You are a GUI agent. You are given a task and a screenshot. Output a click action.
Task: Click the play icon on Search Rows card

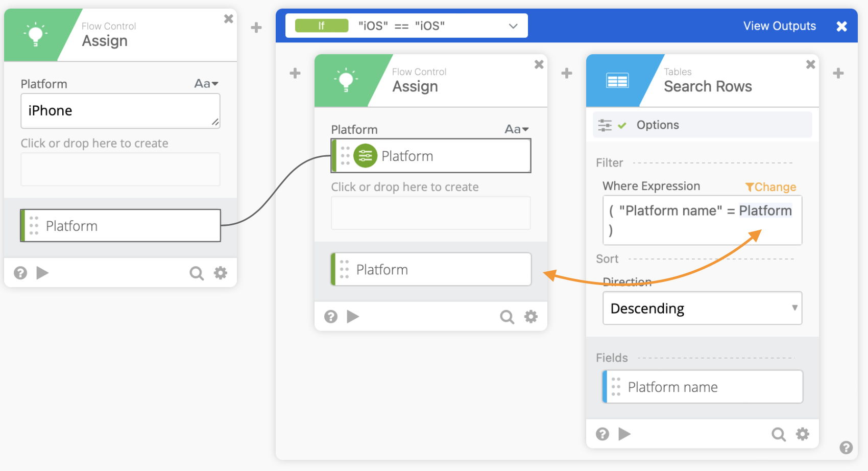[624, 434]
